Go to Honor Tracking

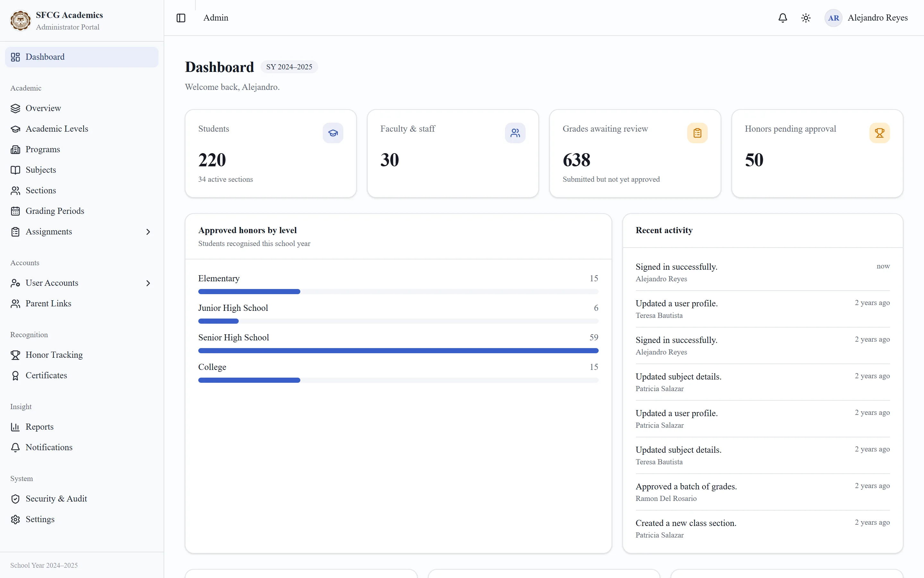pyautogui.click(x=82, y=355)
